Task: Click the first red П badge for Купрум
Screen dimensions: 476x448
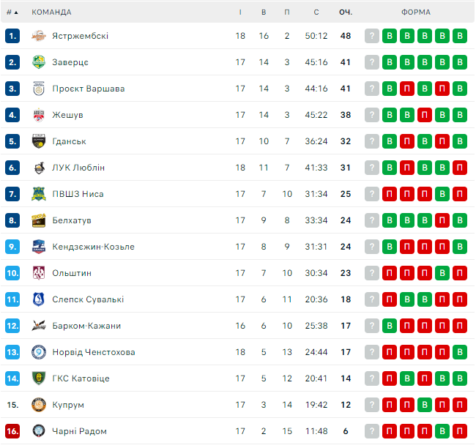Action: [390, 405]
